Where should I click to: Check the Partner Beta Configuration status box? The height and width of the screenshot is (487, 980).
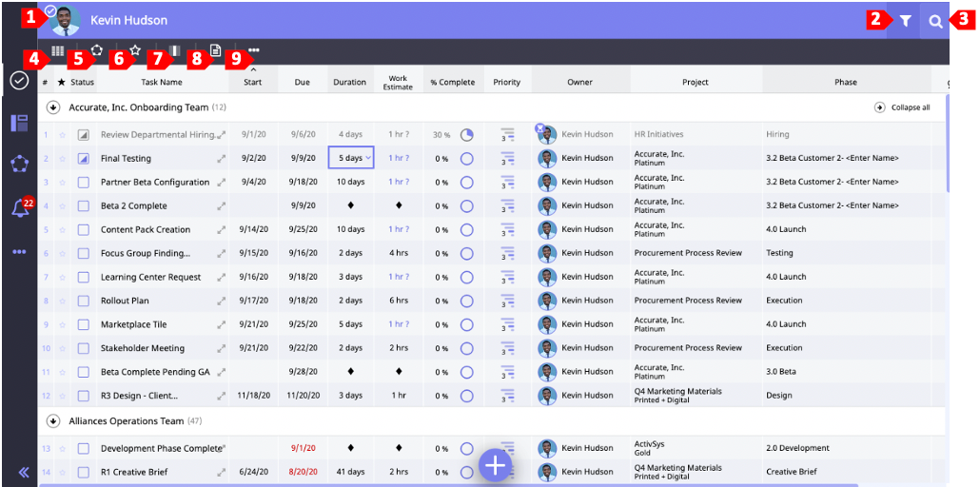(x=84, y=183)
